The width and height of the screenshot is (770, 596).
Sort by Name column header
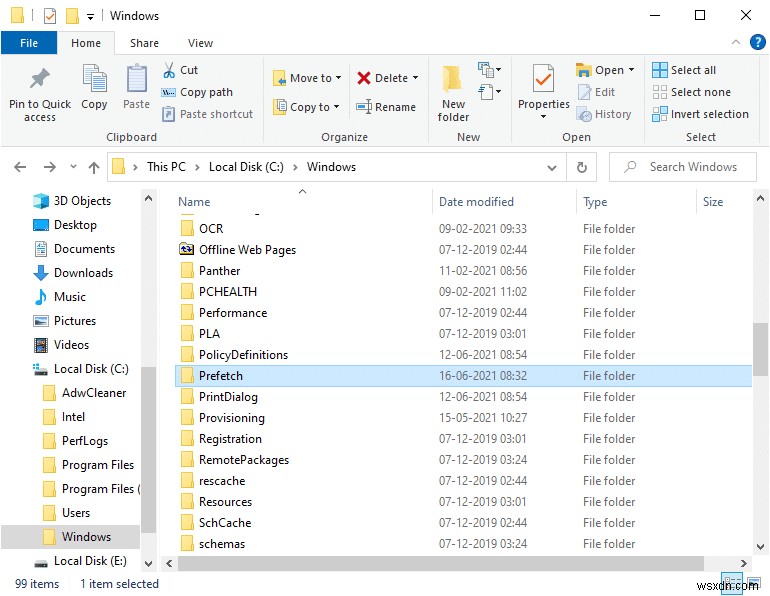click(194, 202)
